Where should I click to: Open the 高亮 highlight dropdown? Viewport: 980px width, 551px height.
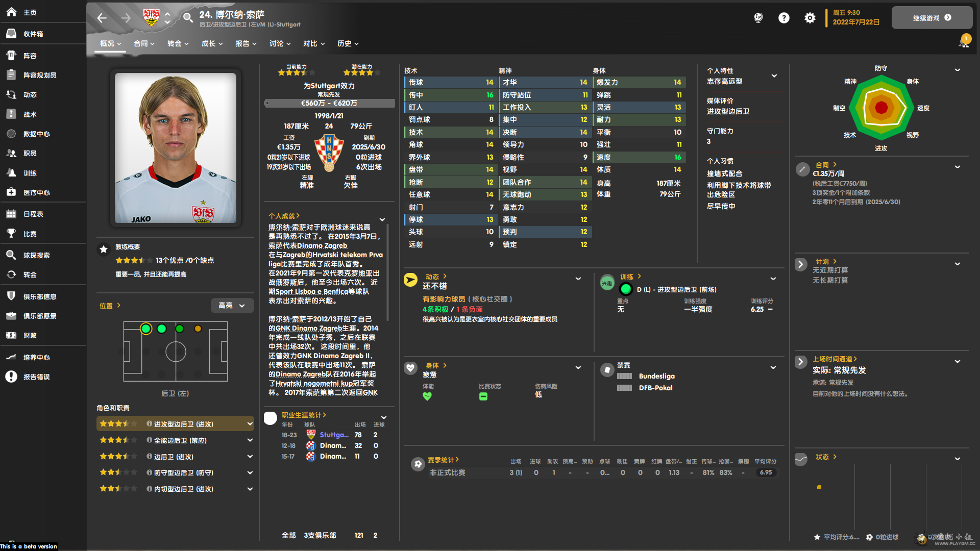(x=232, y=306)
